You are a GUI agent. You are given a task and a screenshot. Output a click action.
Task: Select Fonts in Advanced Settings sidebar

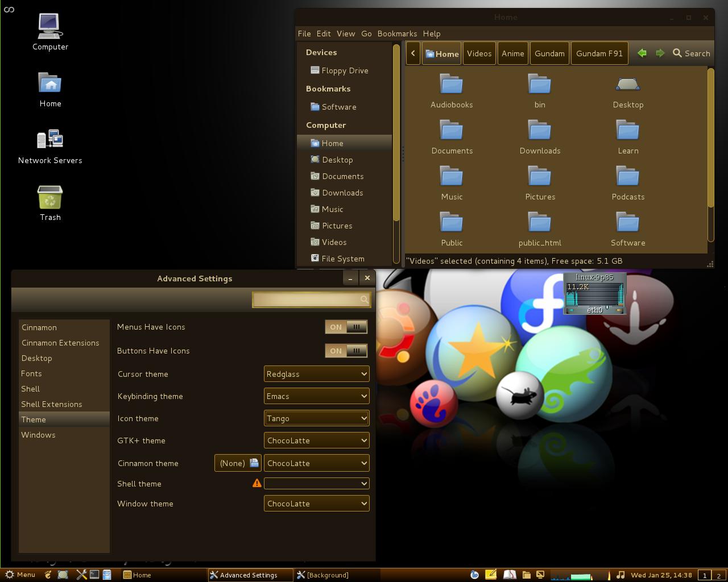click(31, 373)
